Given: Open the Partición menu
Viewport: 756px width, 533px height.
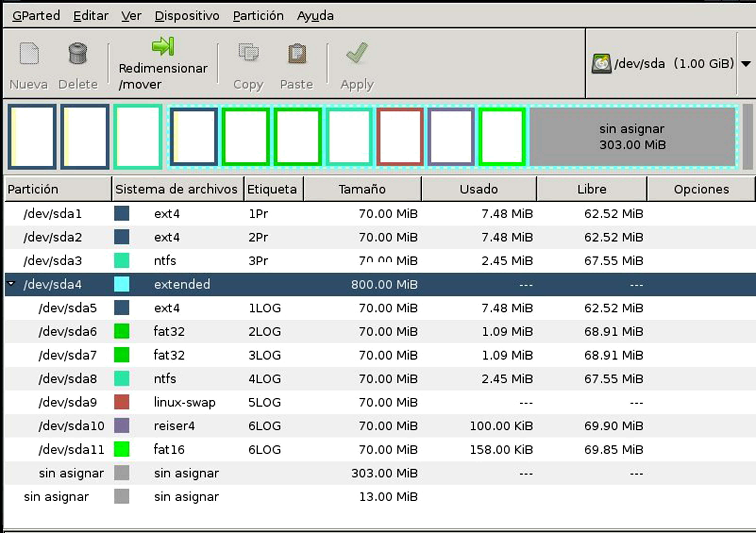Looking at the screenshot, I should 258,16.
